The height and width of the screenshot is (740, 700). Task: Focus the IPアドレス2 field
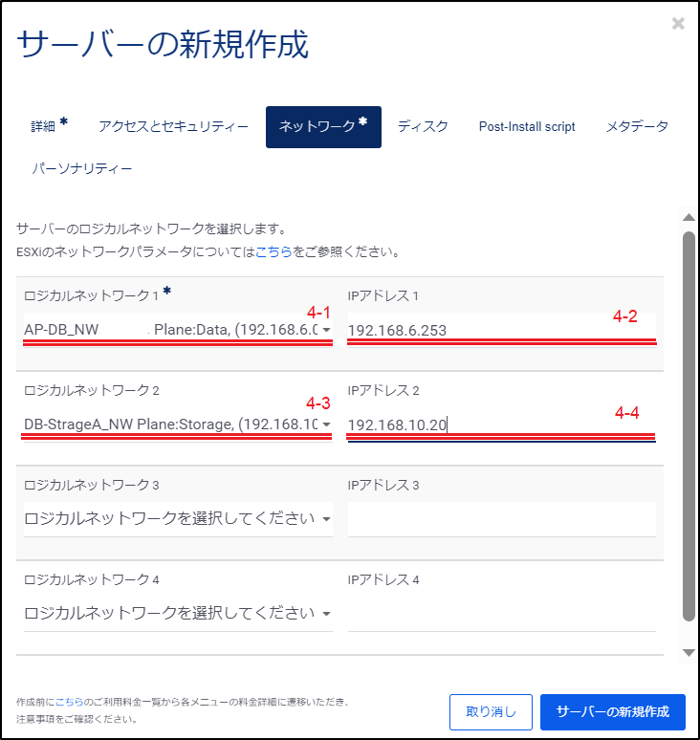tap(501, 424)
